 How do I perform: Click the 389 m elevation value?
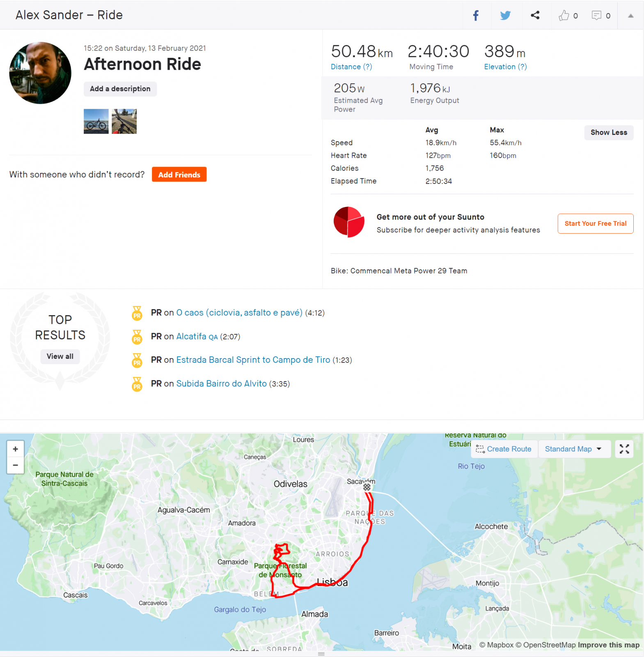click(505, 52)
